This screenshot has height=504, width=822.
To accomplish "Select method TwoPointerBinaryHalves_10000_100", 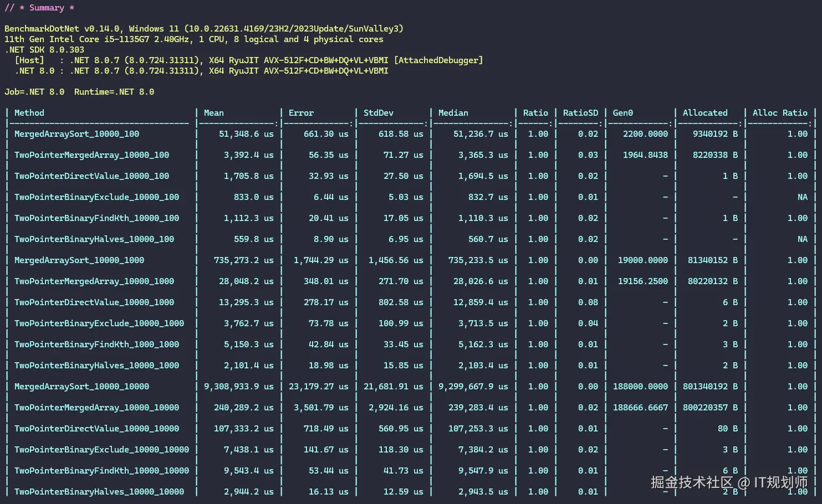I will click(94, 239).
